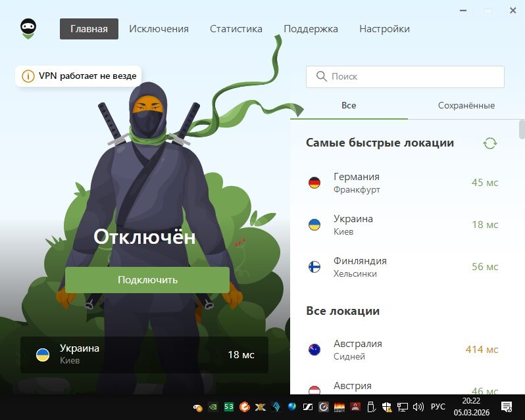Minimize the VPN window
Image resolution: width=525 pixels, height=420 pixels.
(x=463, y=11)
